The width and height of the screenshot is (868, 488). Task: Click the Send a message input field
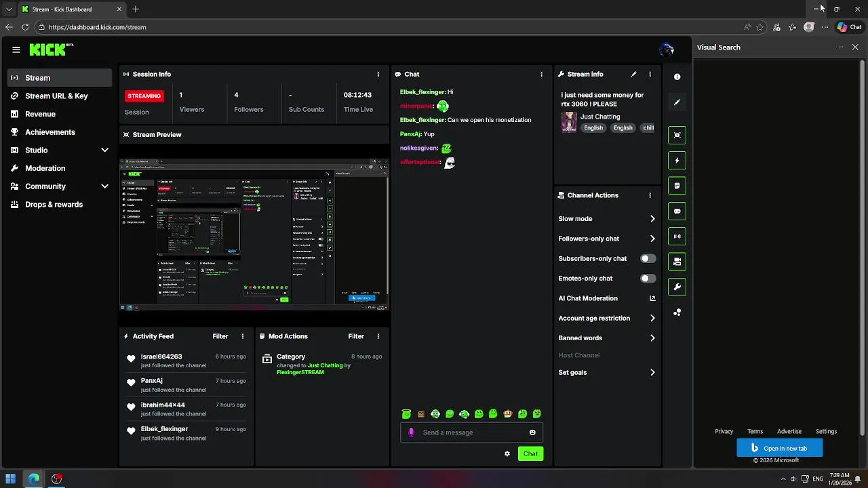click(472, 432)
